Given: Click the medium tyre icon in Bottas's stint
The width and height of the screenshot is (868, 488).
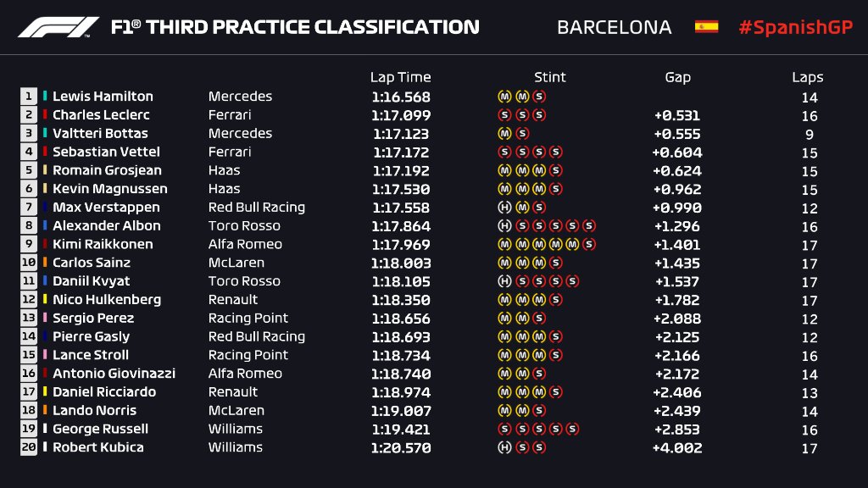Looking at the screenshot, I should point(504,134).
